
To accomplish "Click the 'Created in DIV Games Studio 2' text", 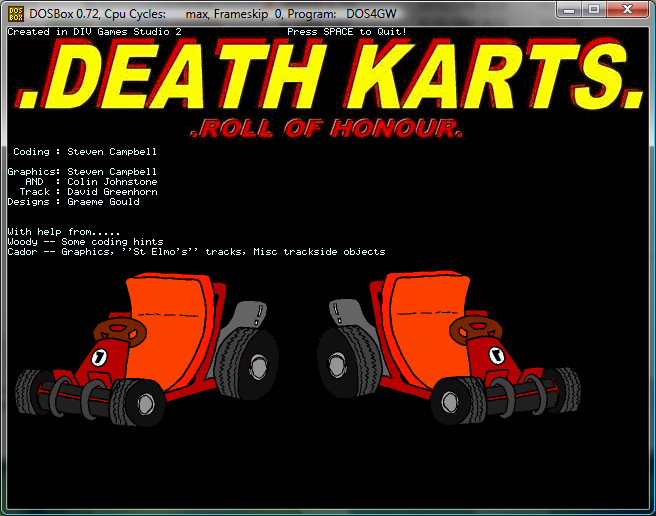I will click(95, 32).
